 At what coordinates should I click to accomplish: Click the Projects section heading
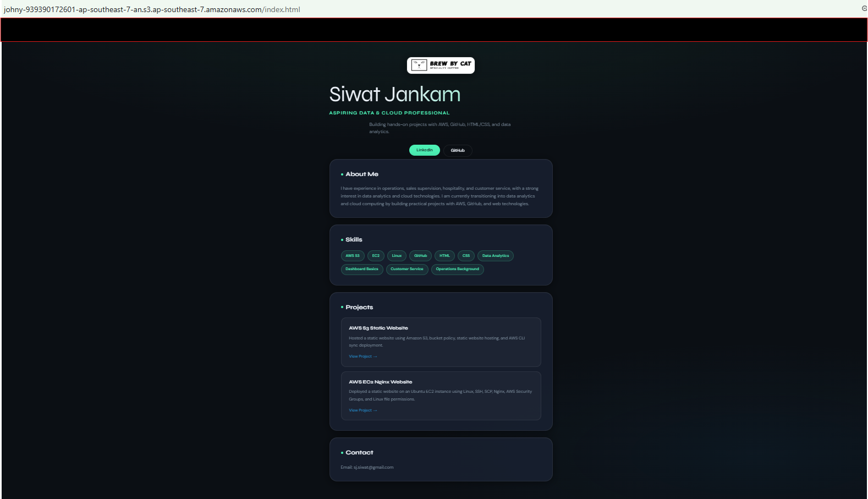(359, 307)
